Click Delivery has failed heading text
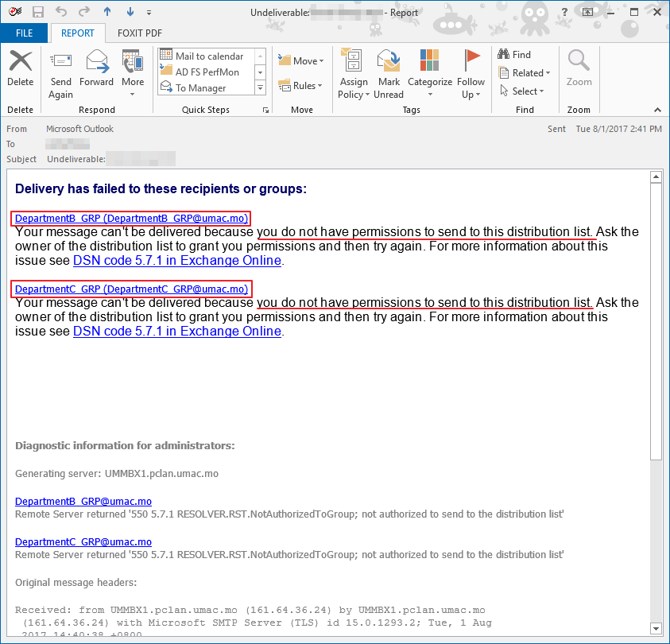This screenshot has width=670, height=644. click(x=161, y=188)
